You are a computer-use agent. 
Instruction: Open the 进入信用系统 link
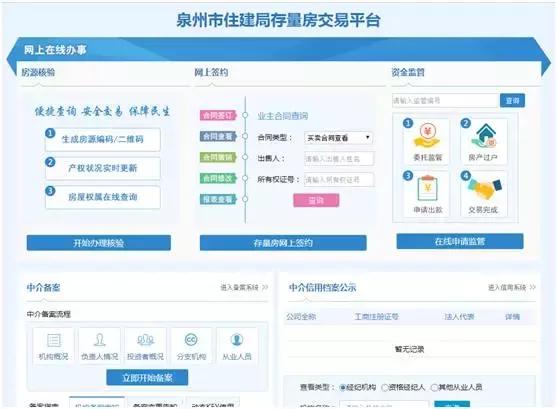coord(512,287)
